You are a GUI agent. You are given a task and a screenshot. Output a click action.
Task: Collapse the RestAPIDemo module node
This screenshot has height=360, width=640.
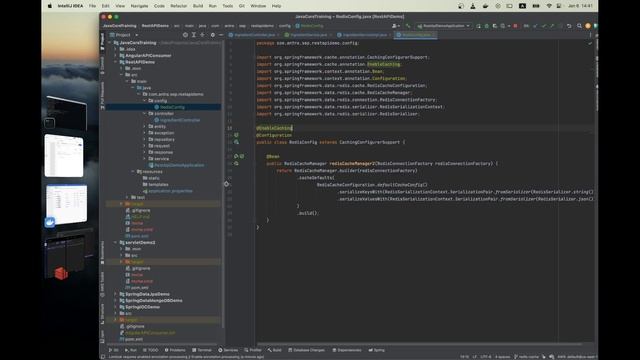(116, 62)
